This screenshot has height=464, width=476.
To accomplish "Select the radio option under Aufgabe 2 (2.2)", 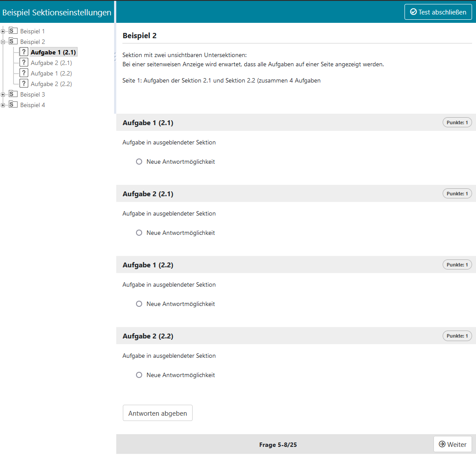I will coord(139,375).
